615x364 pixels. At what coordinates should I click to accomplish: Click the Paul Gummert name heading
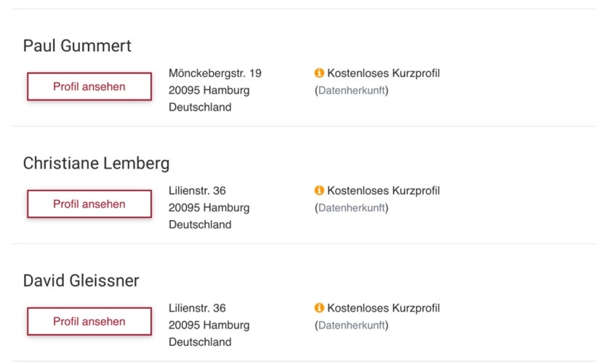[x=77, y=46]
